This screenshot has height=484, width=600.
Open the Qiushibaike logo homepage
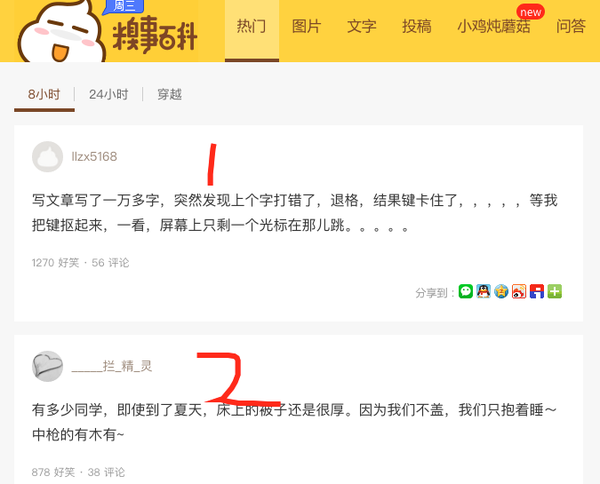[x=107, y=33]
